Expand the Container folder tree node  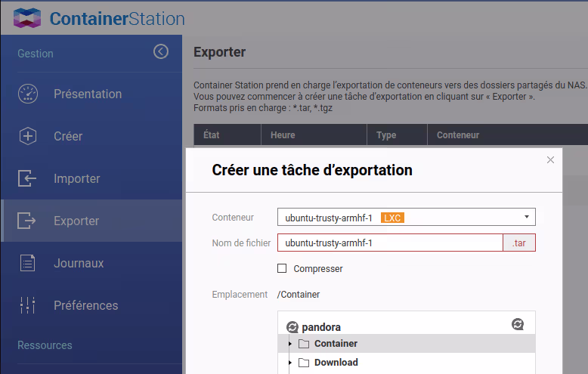click(x=290, y=344)
